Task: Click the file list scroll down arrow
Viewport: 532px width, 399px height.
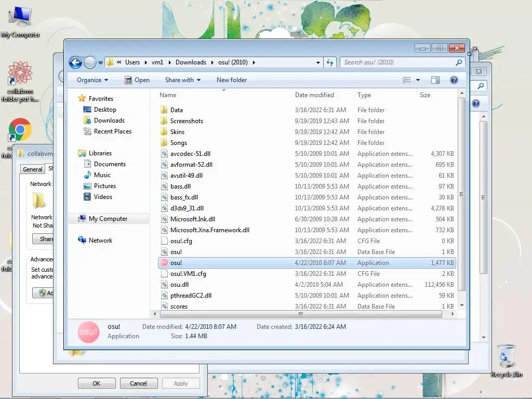Action: click(462, 305)
